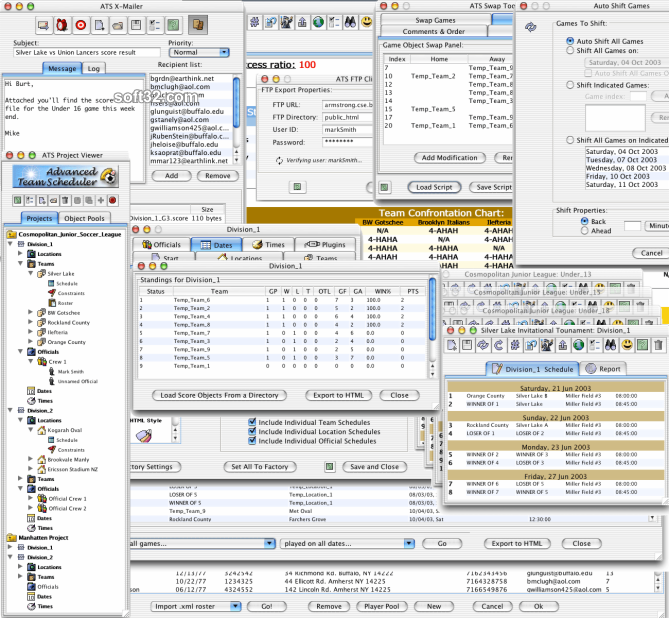Click Export to HTML in the Standings window
Image resolution: width=669 pixels, height=618 pixels.
pos(338,395)
